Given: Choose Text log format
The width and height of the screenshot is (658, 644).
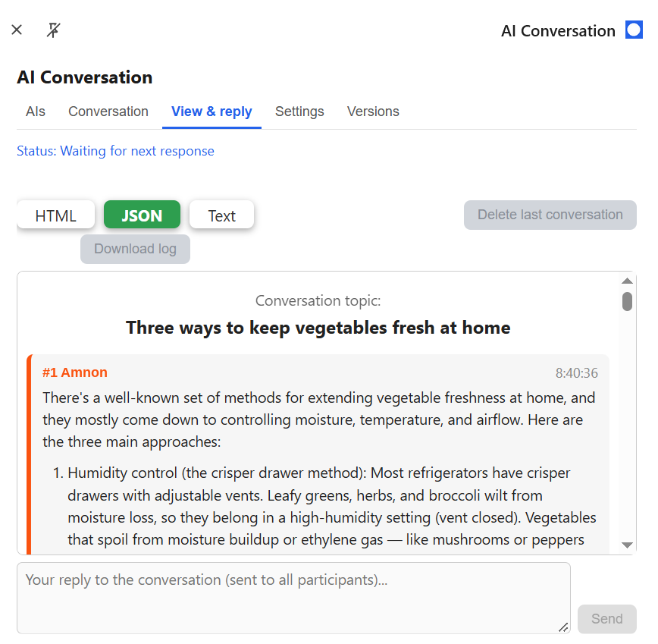Looking at the screenshot, I should [x=221, y=215].
